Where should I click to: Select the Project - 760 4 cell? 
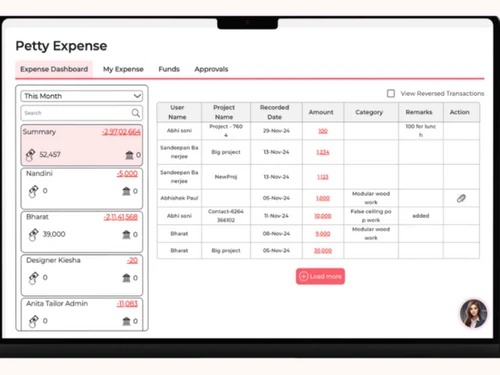click(x=226, y=131)
